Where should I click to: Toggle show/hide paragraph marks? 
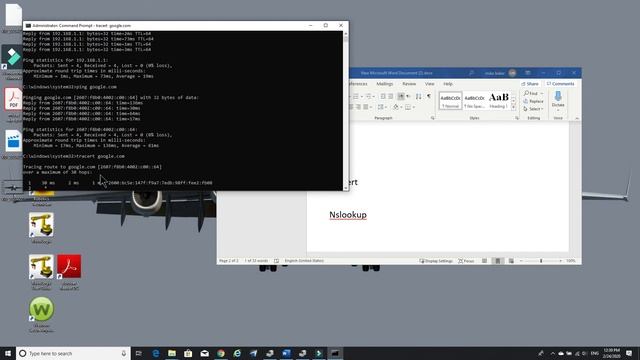pos(429,96)
